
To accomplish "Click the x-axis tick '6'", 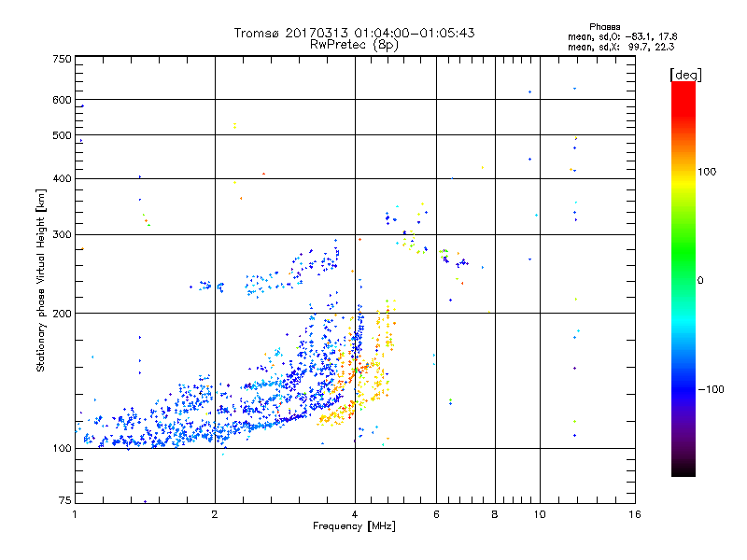I will coord(436,514).
